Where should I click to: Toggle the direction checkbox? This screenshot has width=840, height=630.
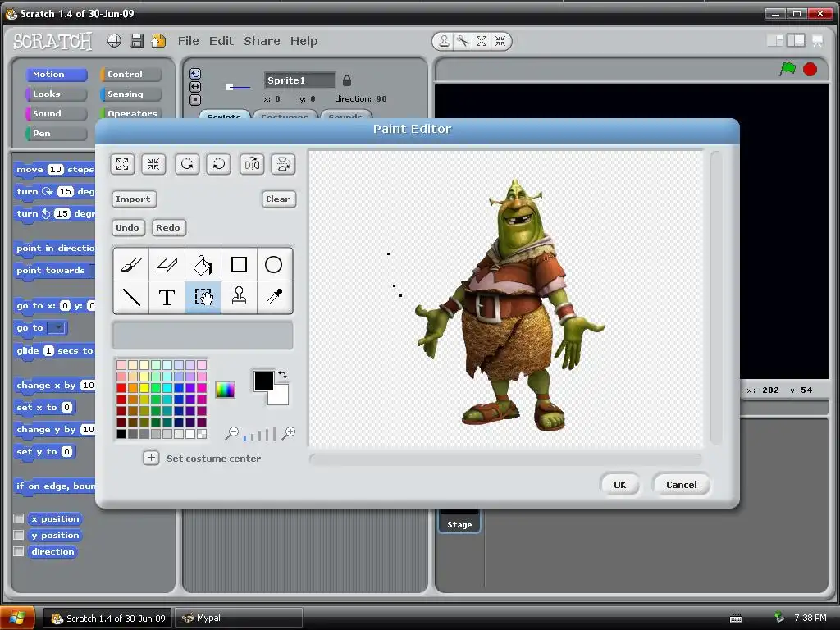(x=19, y=551)
